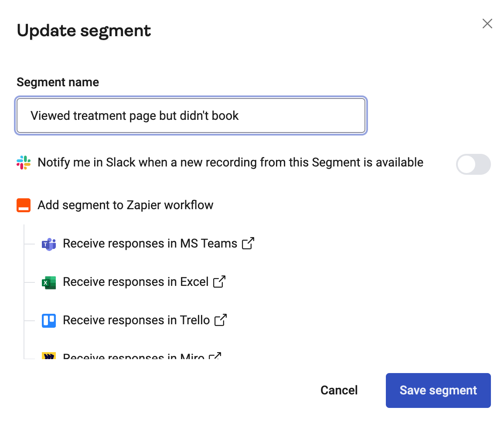504x421 pixels.
Task: Click the Slack notification description text
Action: pyautogui.click(x=230, y=163)
